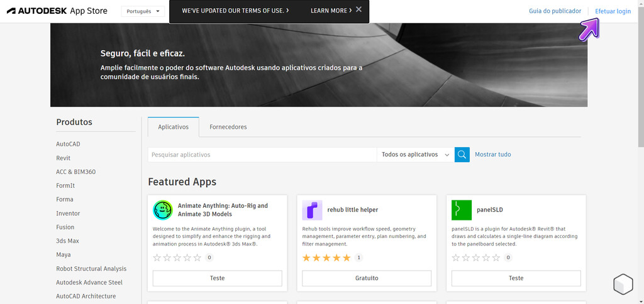Select the Aplicativos tab
The height and width of the screenshot is (304, 644).
tap(173, 127)
